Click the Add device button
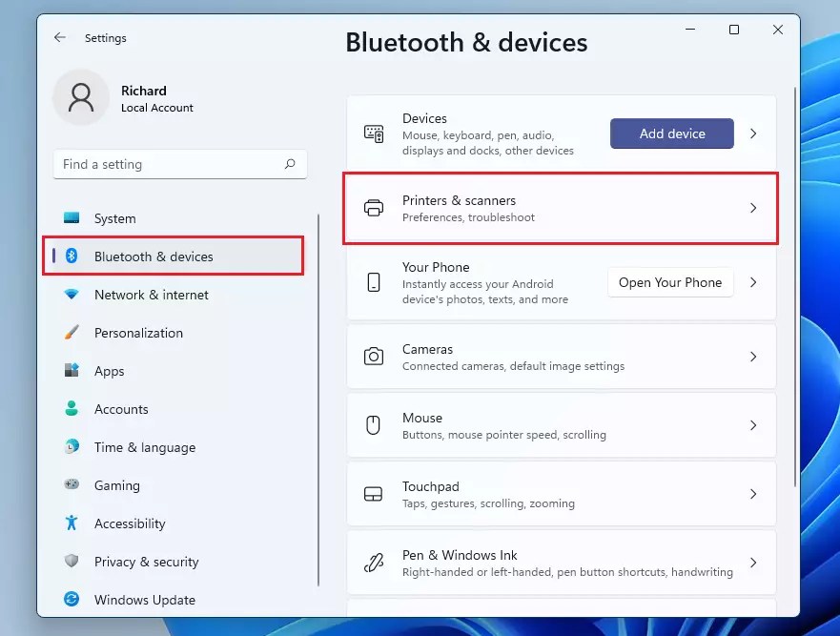Viewport: 840px width, 636px height. tap(671, 133)
